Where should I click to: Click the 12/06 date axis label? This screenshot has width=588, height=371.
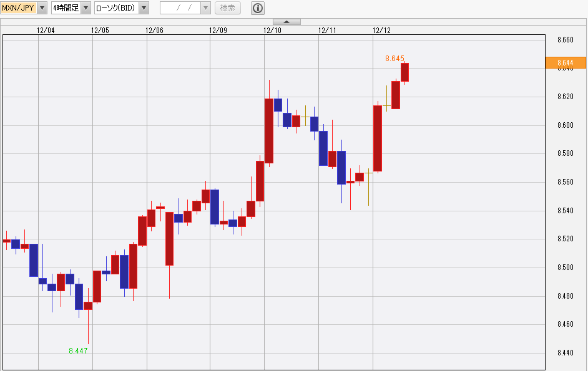pos(155,30)
